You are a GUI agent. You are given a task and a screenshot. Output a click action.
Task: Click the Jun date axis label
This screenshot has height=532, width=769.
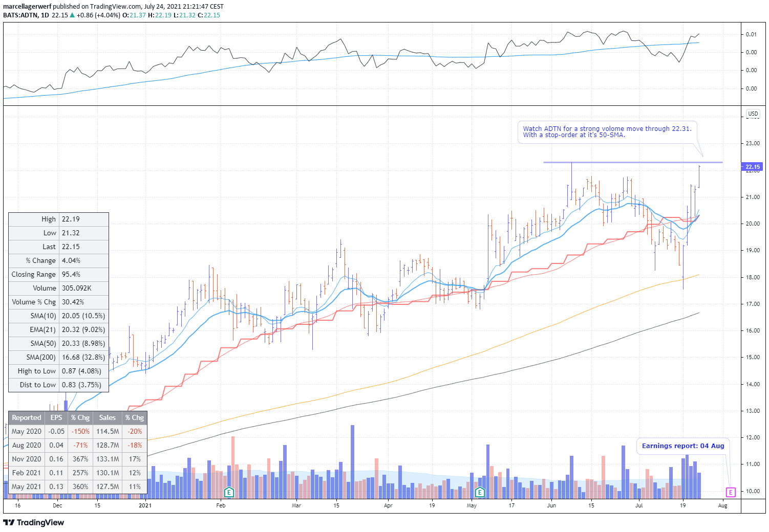click(551, 506)
